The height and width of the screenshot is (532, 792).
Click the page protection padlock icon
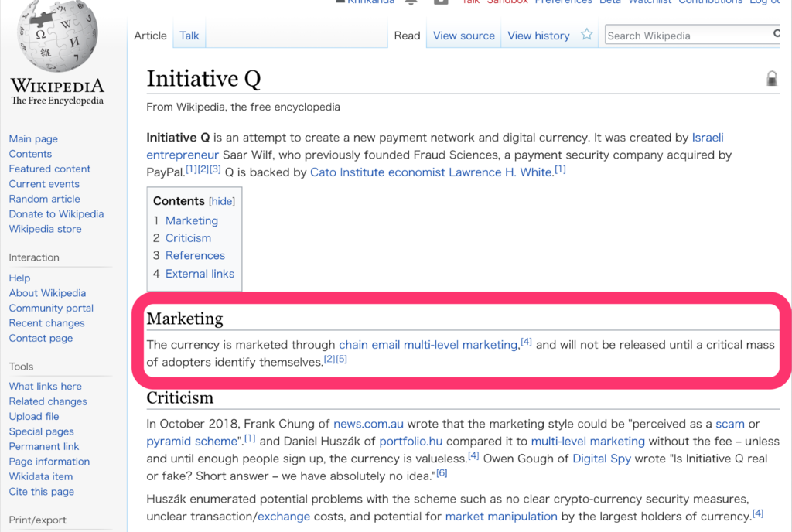click(x=771, y=79)
